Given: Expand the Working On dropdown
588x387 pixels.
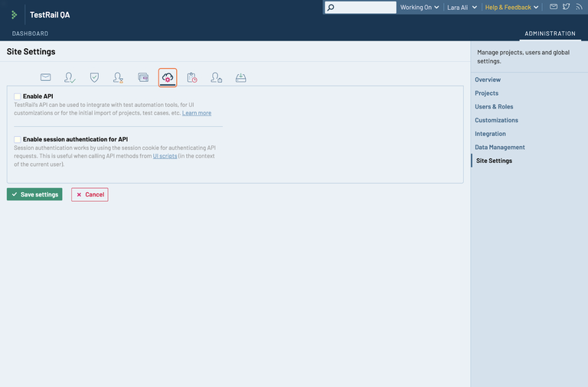Looking at the screenshot, I should 420,7.
